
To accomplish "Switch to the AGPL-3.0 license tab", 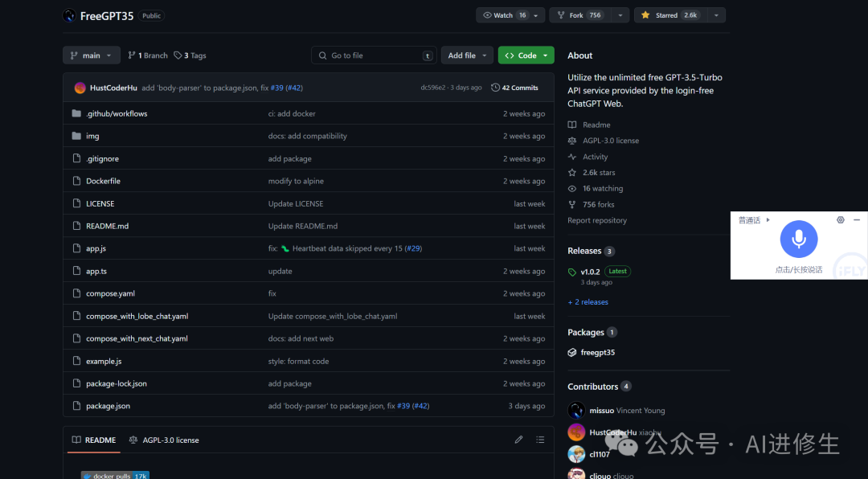I will point(164,440).
